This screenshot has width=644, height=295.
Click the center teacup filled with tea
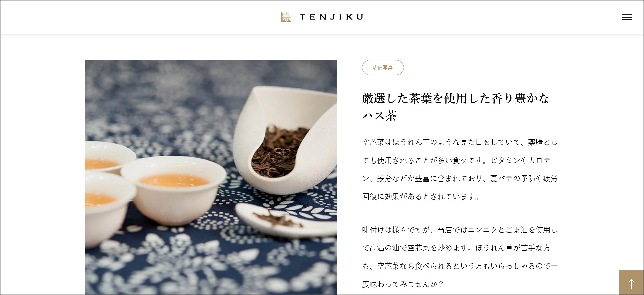pos(173,189)
